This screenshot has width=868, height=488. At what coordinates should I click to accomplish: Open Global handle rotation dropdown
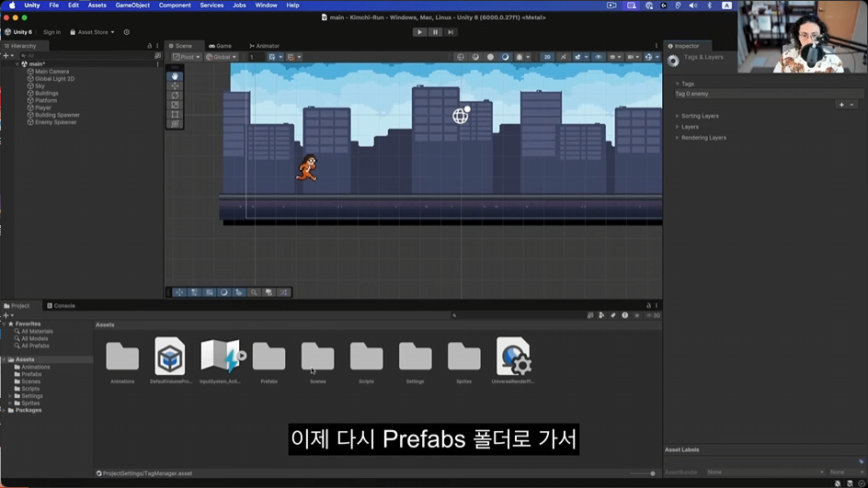(x=221, y=57)
